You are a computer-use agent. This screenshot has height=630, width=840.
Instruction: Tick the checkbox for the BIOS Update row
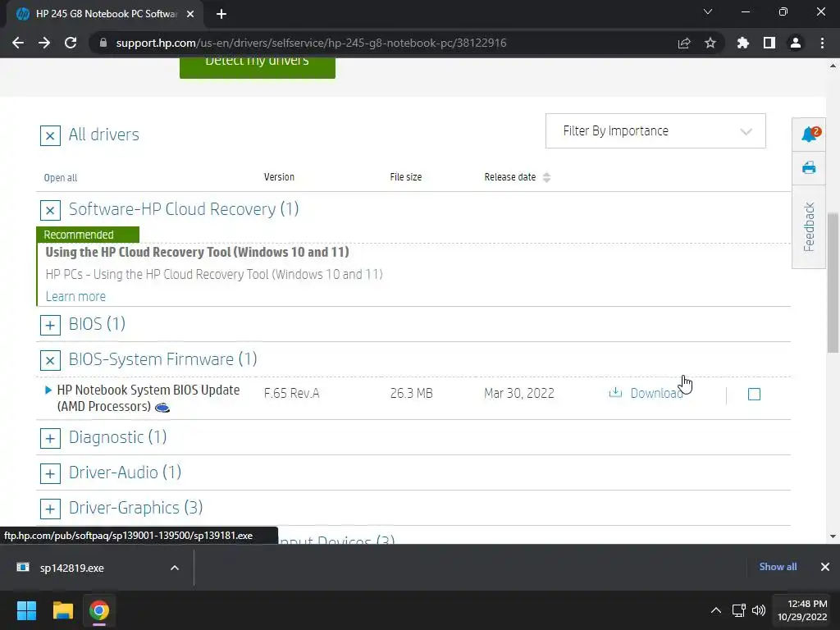pos(754,395)
